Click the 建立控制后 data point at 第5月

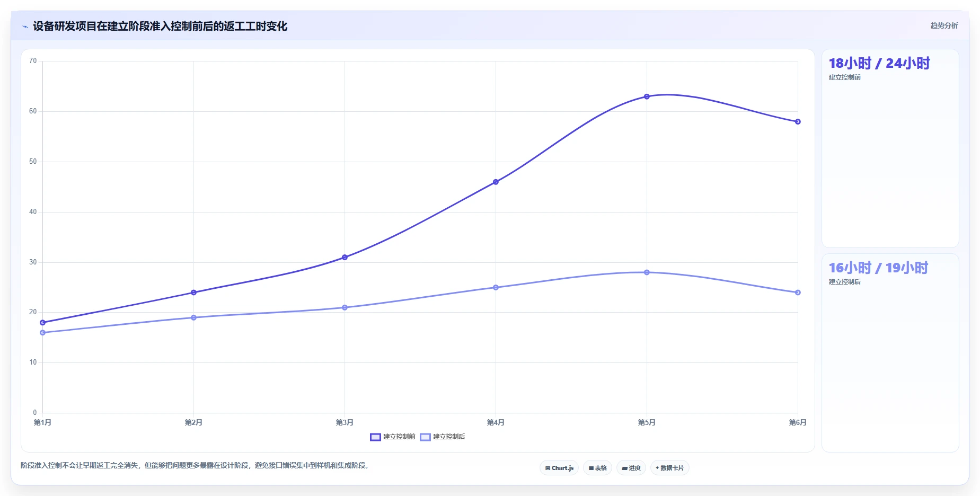coord(647,272)
